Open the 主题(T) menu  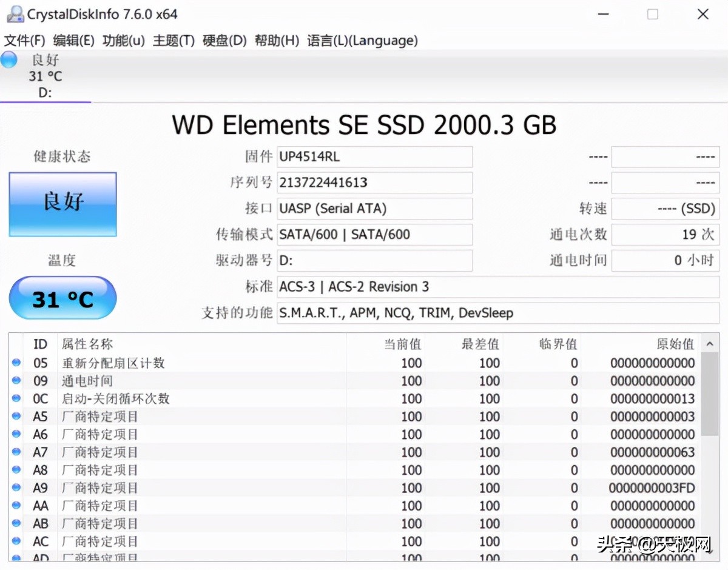pos(174,41)
